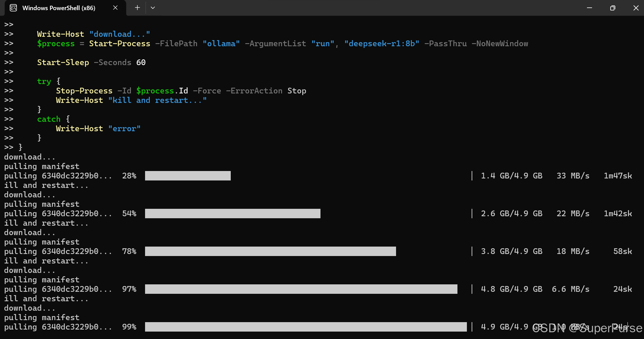Click the 78% percentage value
The height and width of the screenshot is (339, 644).
point(129,251)
